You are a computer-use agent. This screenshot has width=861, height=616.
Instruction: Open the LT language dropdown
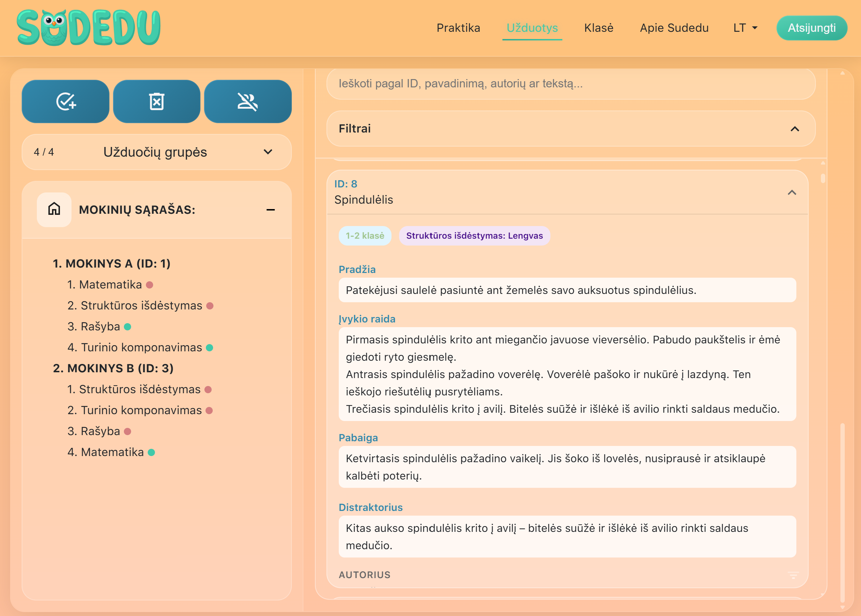click(x=745, y=28)
